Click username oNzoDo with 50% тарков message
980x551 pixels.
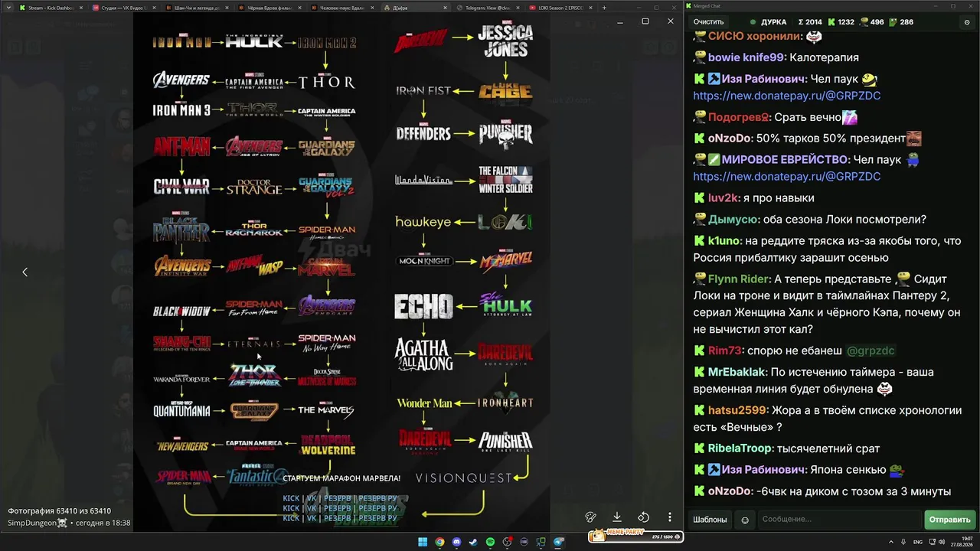tap(729, 139)
